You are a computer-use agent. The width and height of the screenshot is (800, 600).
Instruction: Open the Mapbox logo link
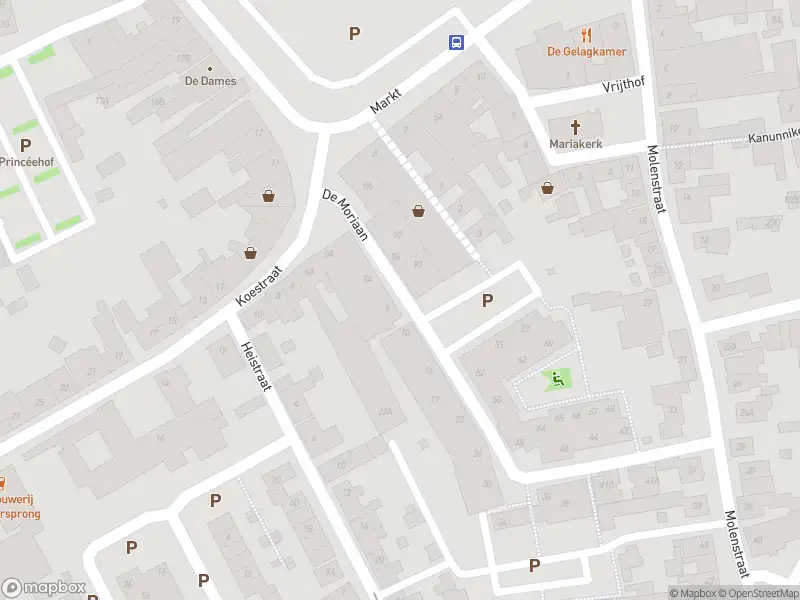(x=43, y=587)
